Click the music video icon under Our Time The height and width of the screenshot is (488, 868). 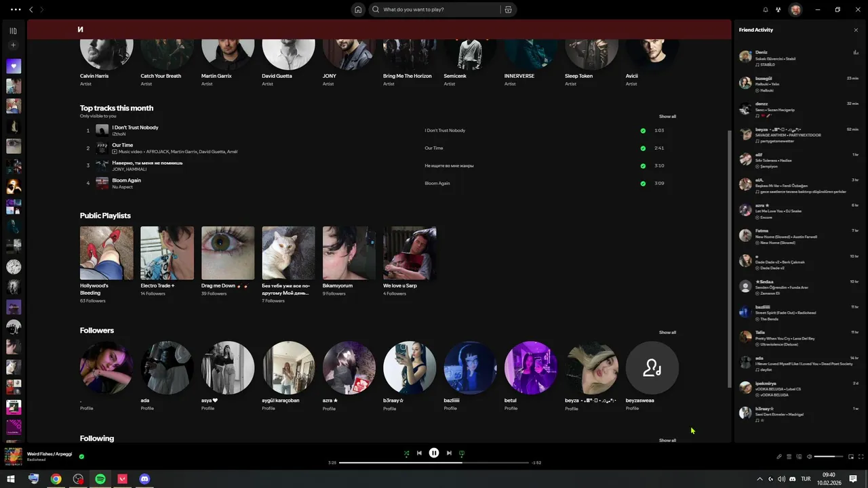tap(115, 152)
